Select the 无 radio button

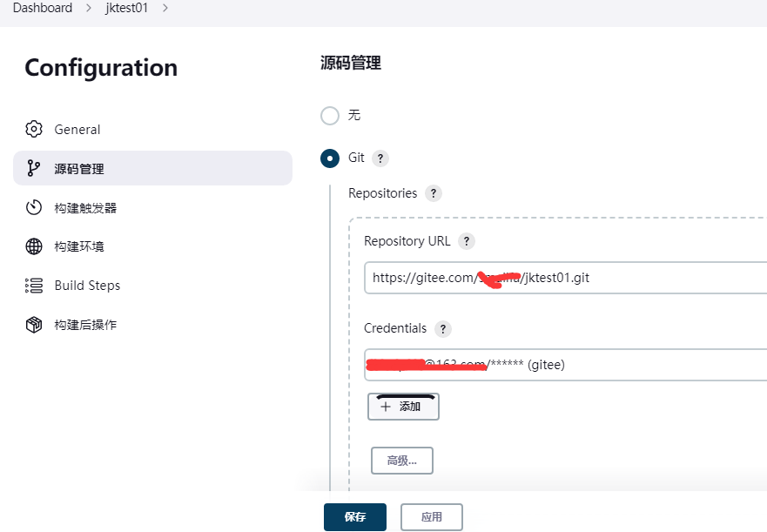[330, 116]
